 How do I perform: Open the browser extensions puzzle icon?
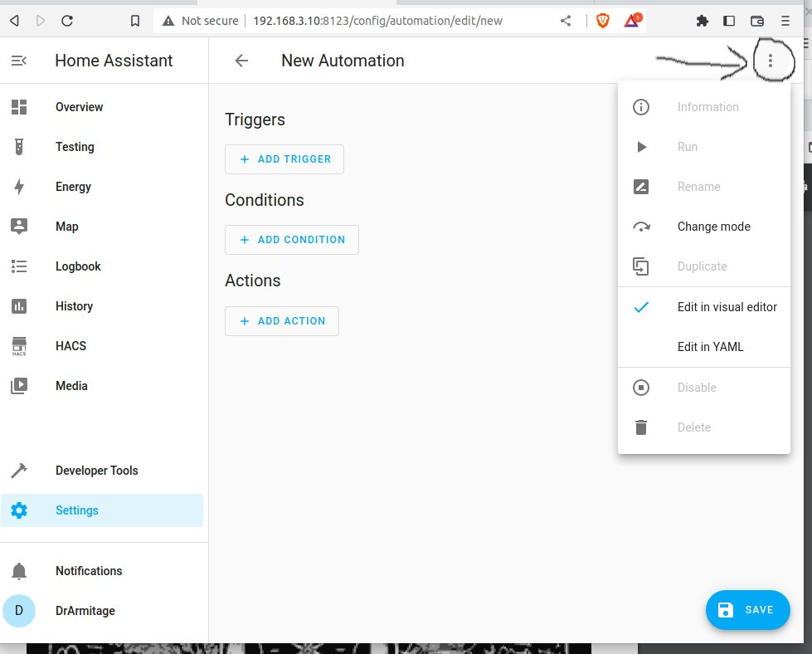pos(703,21)
